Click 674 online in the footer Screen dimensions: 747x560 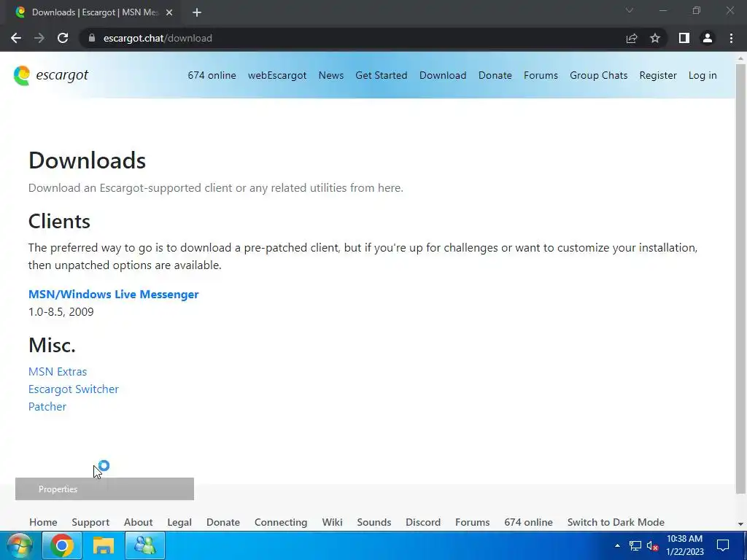(528, 522)
